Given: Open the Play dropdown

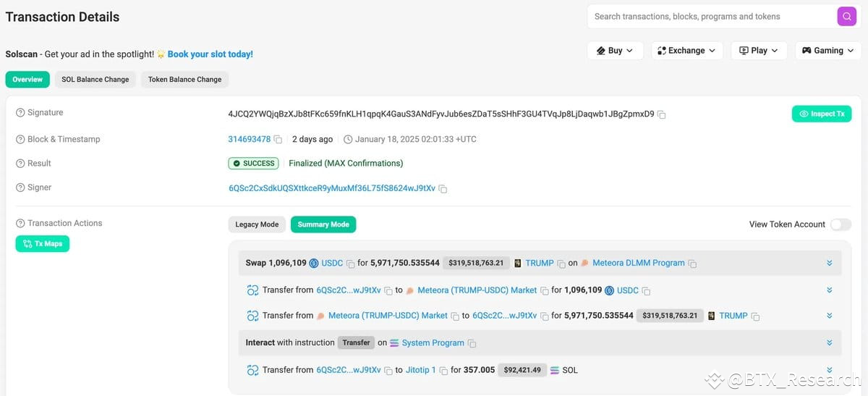Looking at the screenshot, I should pyautogui.click(x=759, y=51).
